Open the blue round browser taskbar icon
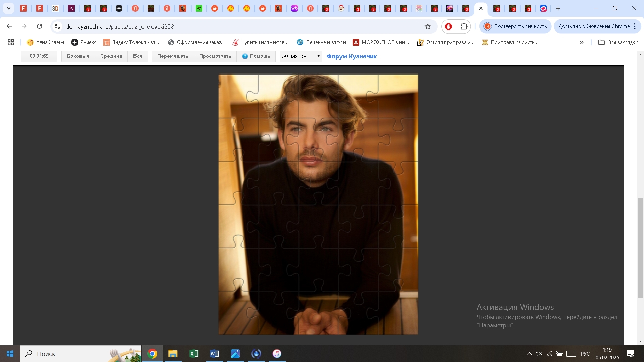 (x=256, y=354)
